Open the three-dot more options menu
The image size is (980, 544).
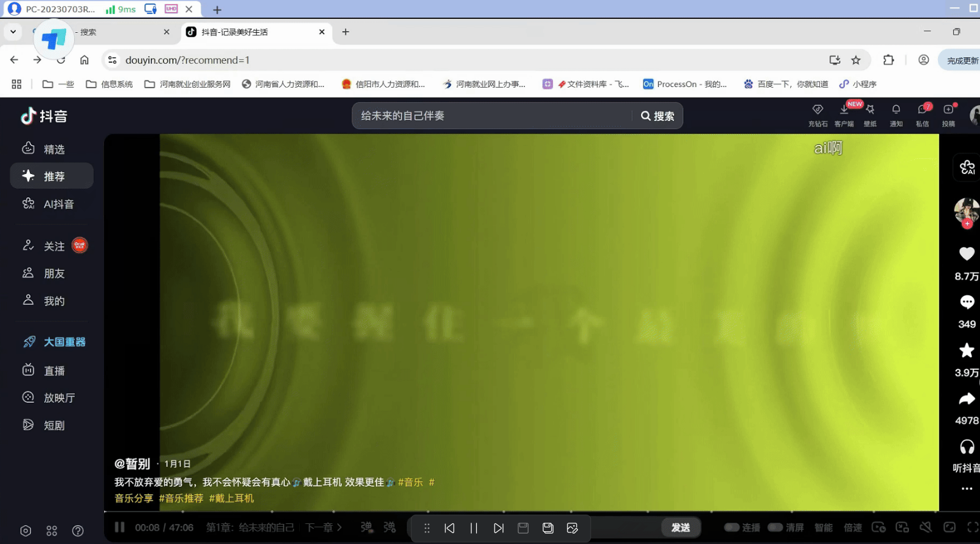click(967, 489)
